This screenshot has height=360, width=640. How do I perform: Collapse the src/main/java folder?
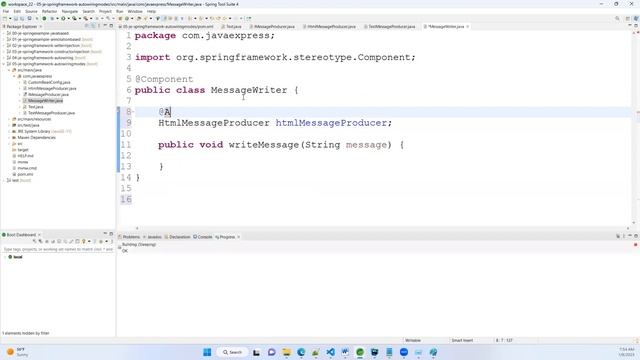9,70
